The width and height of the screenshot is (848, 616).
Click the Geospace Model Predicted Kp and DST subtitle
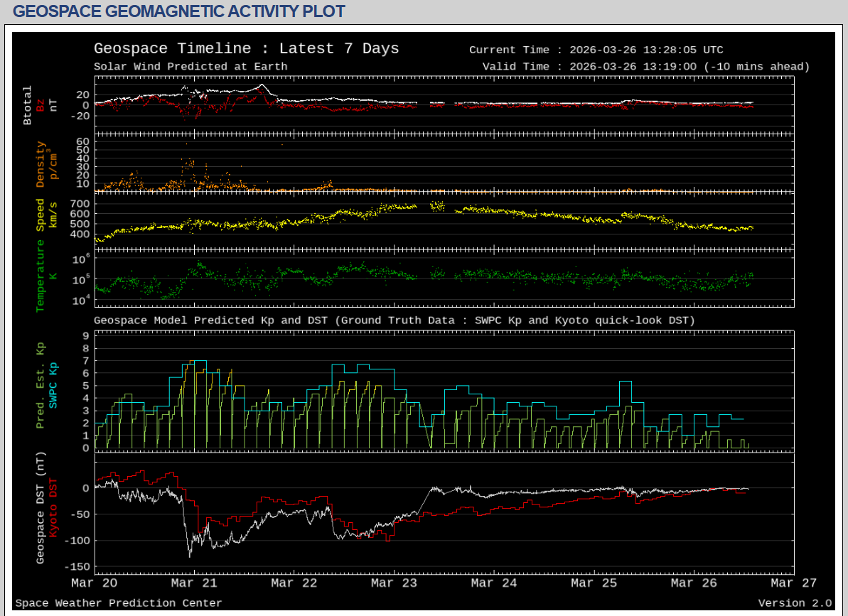(394, 320)
